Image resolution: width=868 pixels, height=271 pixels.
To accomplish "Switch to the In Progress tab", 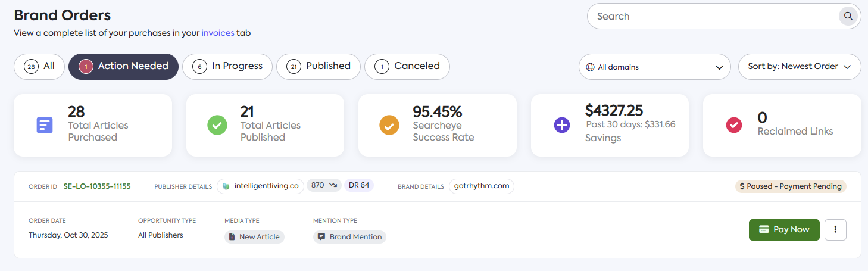I will [227, 67].
